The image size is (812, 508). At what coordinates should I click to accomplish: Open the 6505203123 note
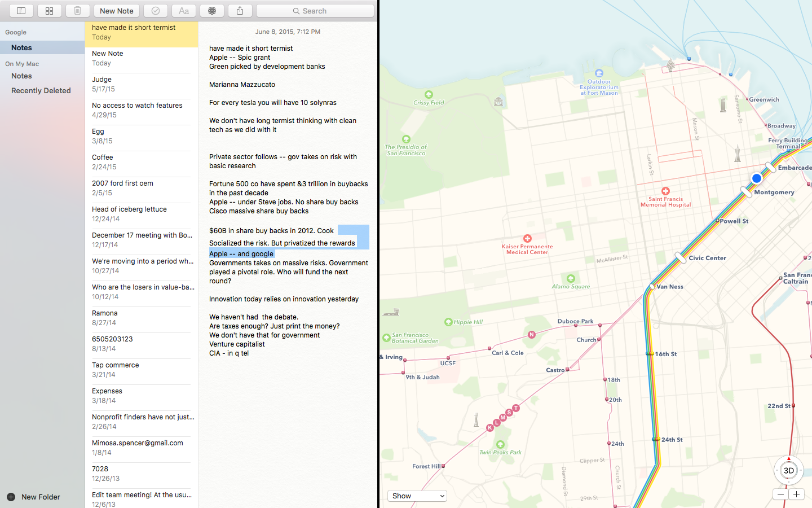click(x=142, y=345)
